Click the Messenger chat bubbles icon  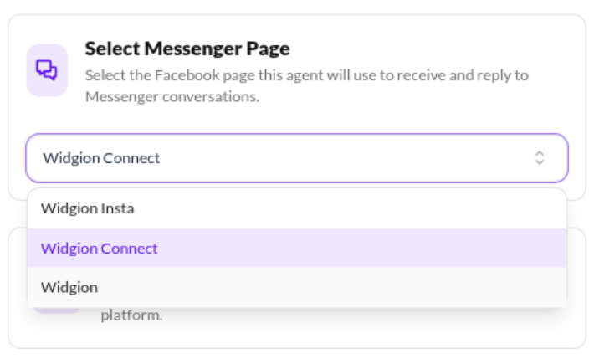[x=47, y=70]
